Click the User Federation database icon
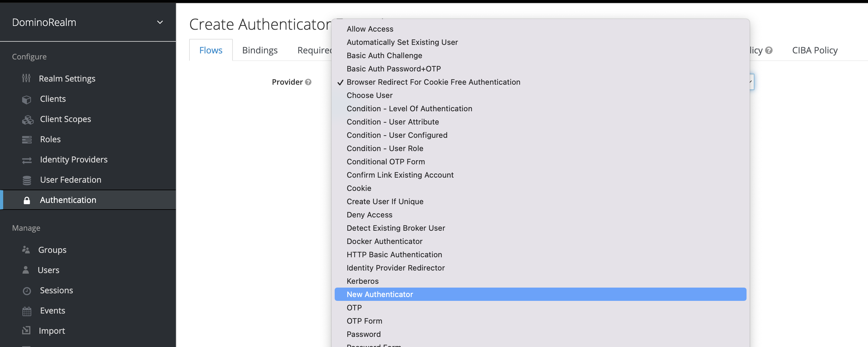Viewport: 868px width, 347px height. (27, 180)
